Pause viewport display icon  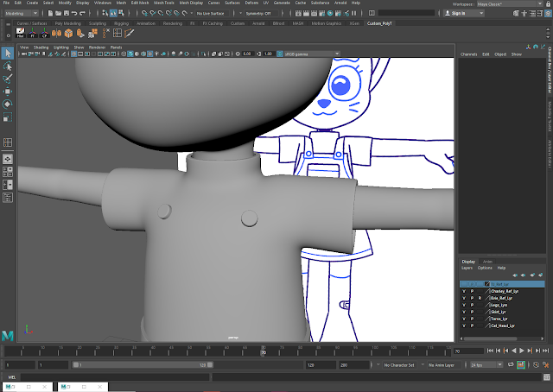tap(354, 14)
